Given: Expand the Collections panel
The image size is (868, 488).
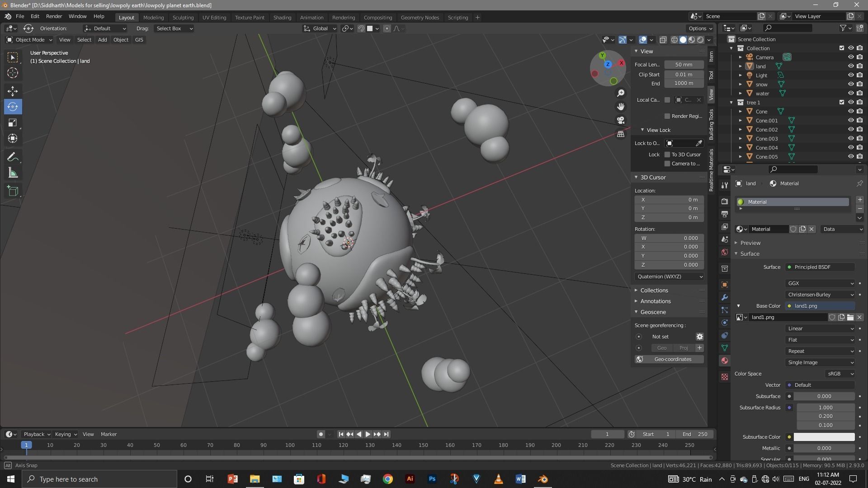Looking at the screenshot, I should pyautogui.click(x=654, y=291).
